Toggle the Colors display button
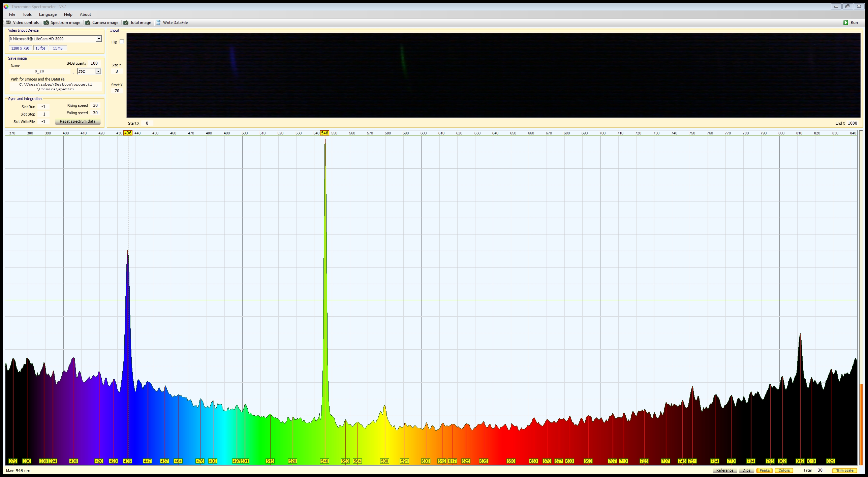Viewport: 868px width, 477px height. (784, 470)
